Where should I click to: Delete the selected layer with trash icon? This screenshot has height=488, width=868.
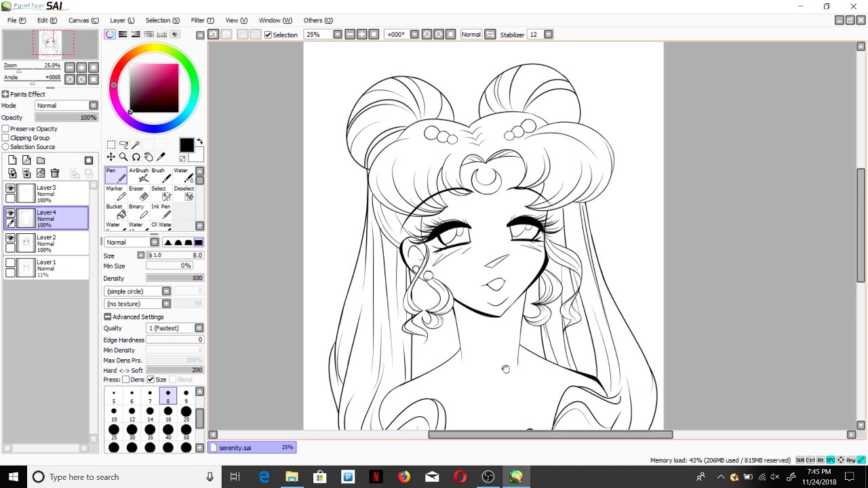pyautogui.click(x=55, y=174)
